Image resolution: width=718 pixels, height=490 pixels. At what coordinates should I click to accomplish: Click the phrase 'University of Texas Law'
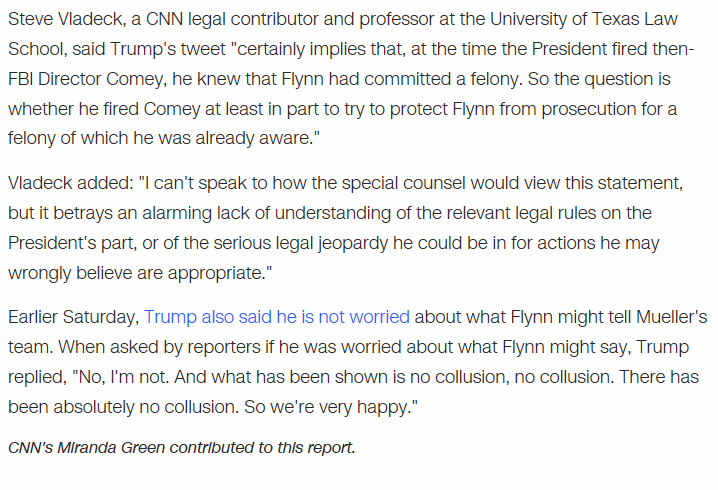583,19
